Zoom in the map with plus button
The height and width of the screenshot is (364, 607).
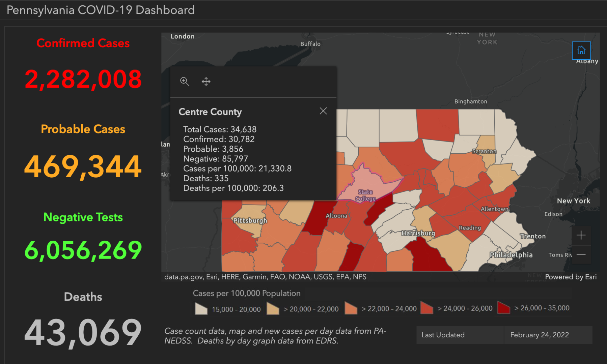[x=581, y=235]
